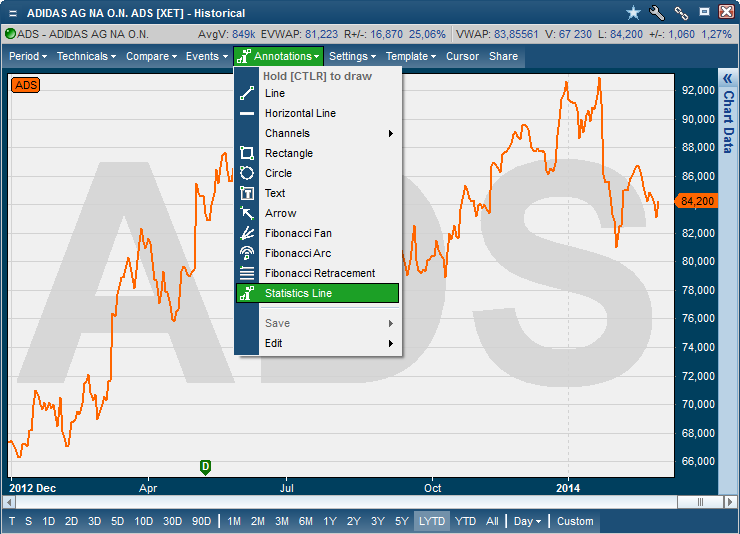Choose Line from Annotations menu
Image resolution: width=740 pixels, height=534 pixels.
coord(275,93)
